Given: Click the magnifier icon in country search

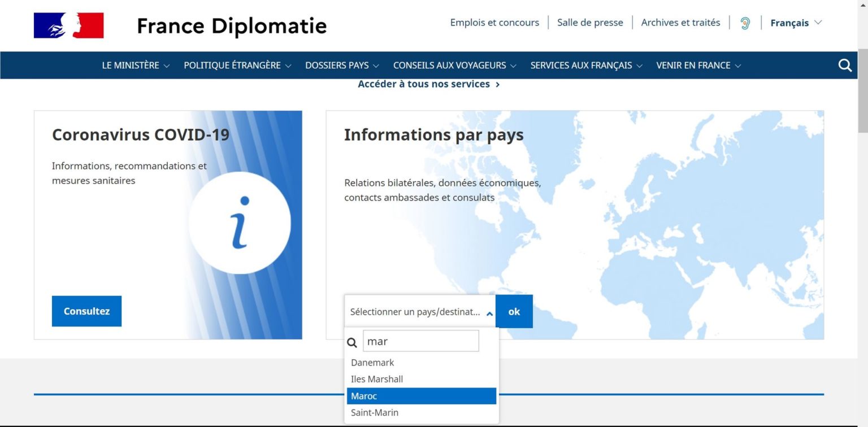Looking at the screenshot, I should coord(352,342).
